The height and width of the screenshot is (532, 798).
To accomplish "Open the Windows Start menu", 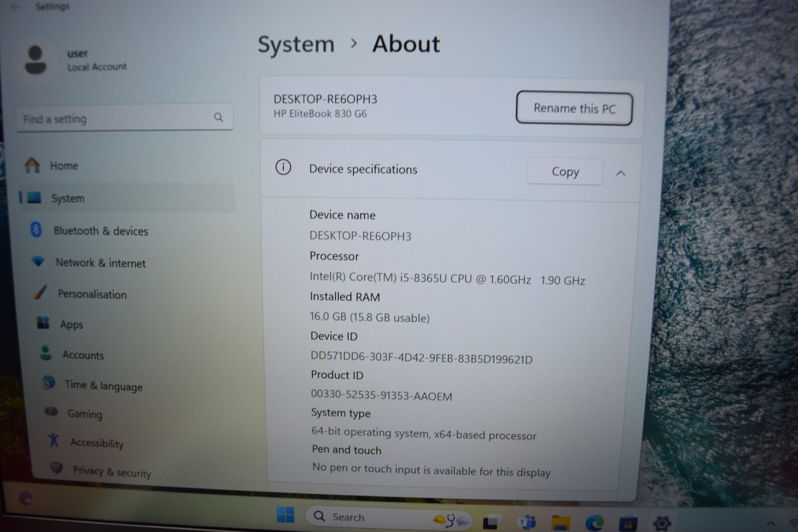I will (x=285, y=515).
